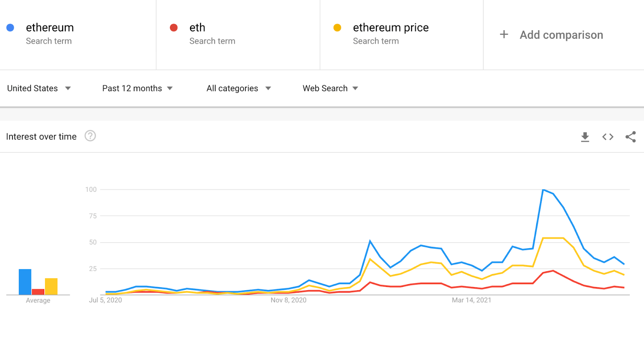Click the blue line's peak at 100
Screen dimensions: 644x339
tap(543, 189)
